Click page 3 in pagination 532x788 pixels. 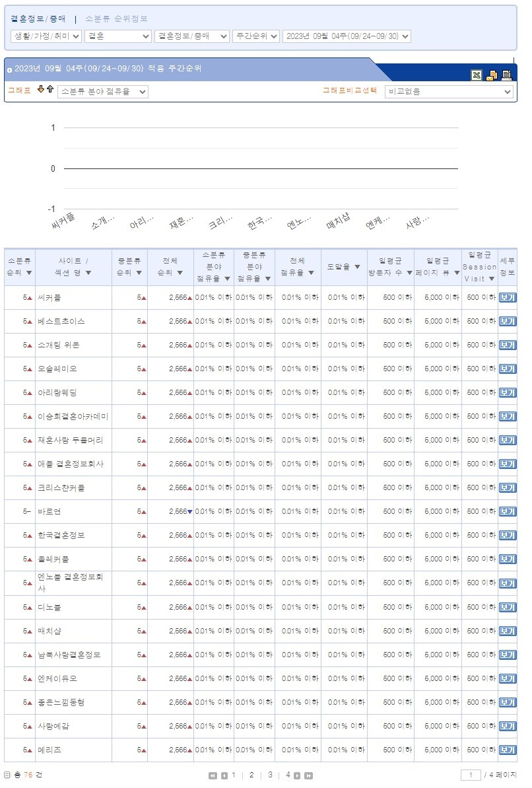coord(270,775)
